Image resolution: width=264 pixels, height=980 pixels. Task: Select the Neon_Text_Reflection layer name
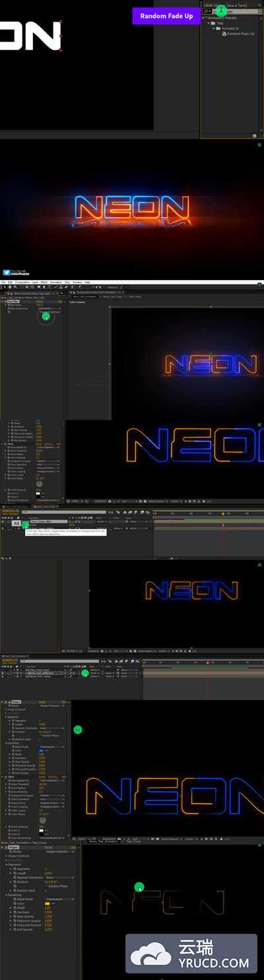coord(46,673)
